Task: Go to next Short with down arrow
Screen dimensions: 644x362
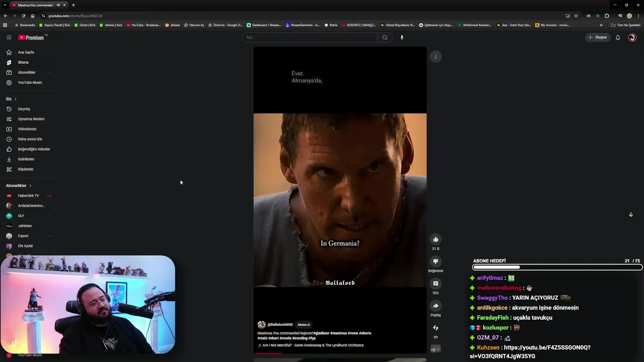Action: point(630,215)
